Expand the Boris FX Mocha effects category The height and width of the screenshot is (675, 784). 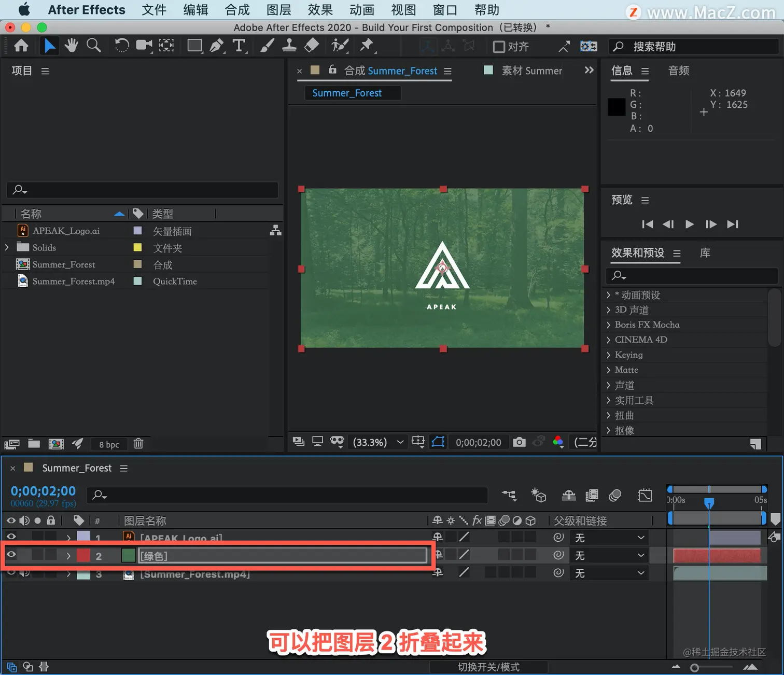tap(609, 325)
